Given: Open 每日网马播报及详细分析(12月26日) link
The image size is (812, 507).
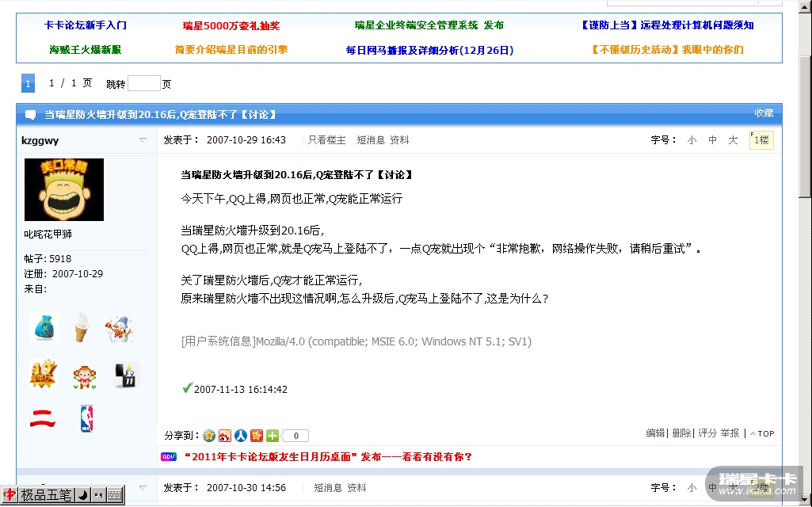Looking at the screenshot, I should (430, 50).
